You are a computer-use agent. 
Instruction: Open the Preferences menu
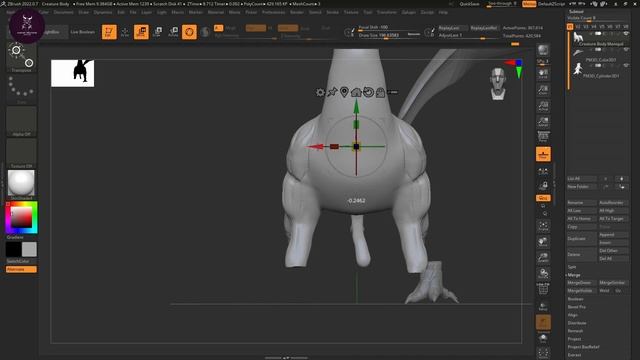(273, 12)
